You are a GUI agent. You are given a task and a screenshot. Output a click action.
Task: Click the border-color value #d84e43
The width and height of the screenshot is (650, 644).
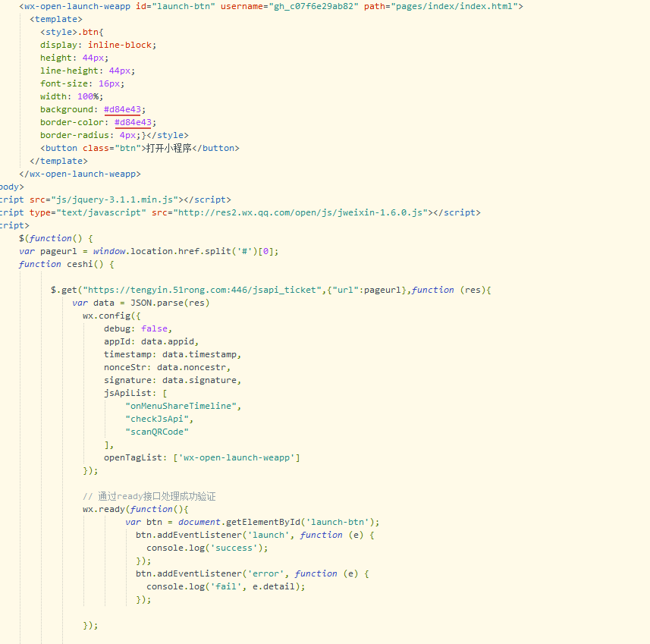[x=133, y=122]
